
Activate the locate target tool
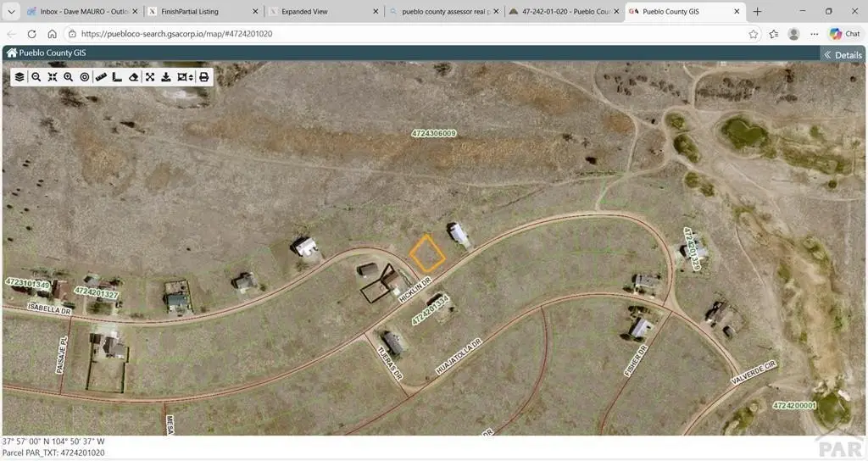pos(85,77)
